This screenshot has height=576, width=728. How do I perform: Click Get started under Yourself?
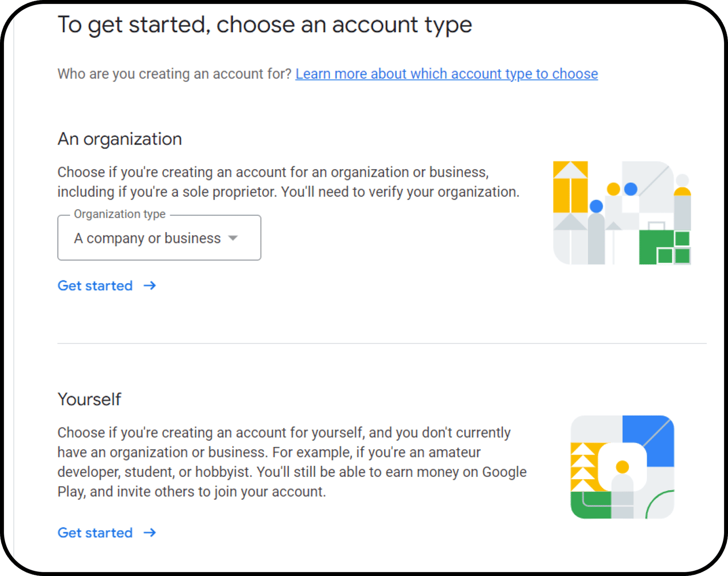tap(95, 532)
